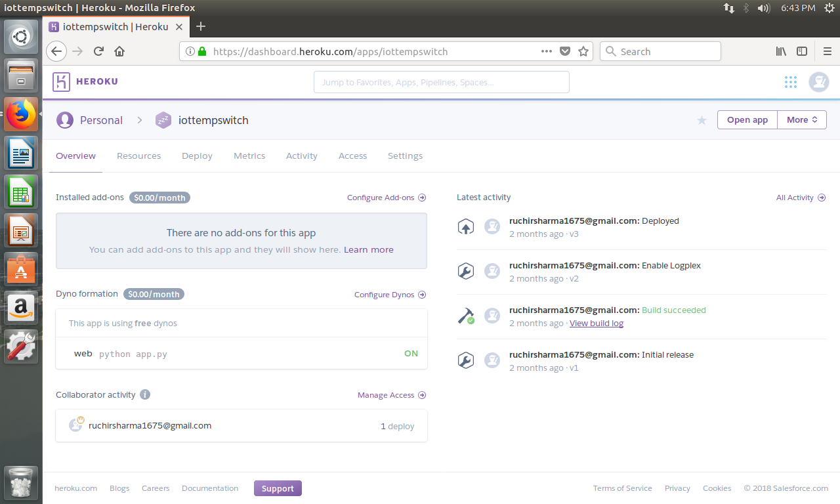Open the network indicator menu
Image resolution: width=840 pixels, height=504 pixels.
coord(729,8)
